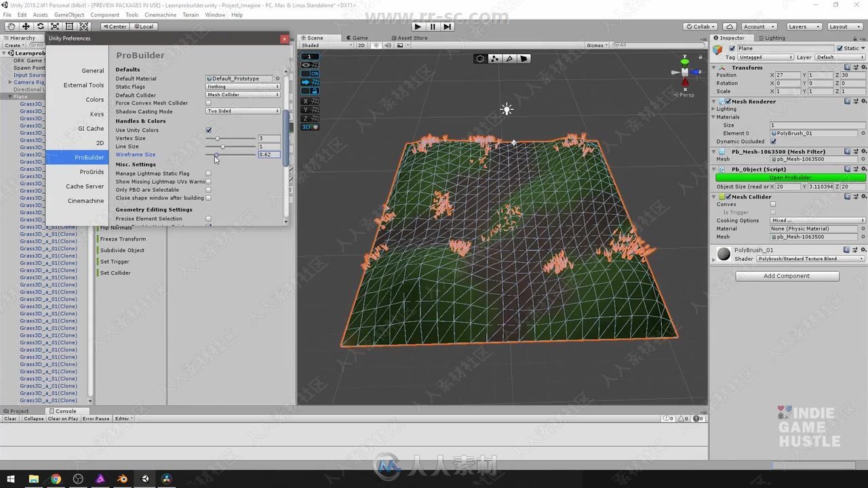This screenshot has height=488, width=868.
Task: Switch to the Asset Store tab
Action: coord(410,38)
